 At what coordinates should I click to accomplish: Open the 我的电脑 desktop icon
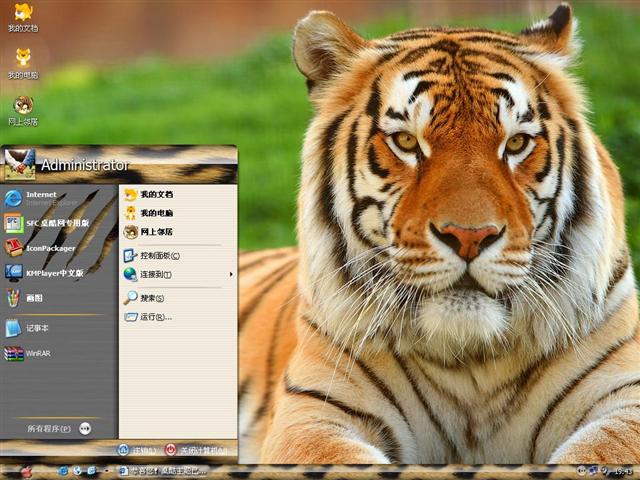(23, 64)
